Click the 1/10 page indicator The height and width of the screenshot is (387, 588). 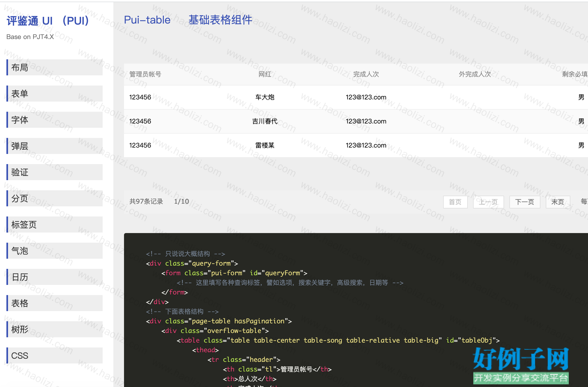181,201
